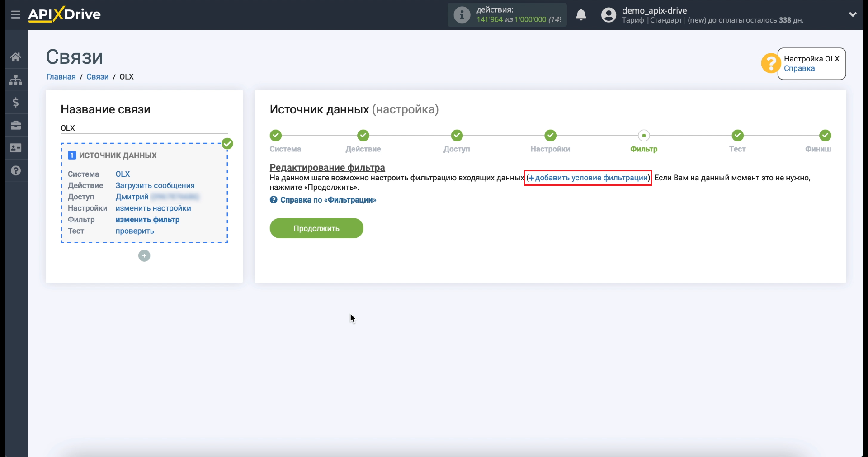868x457 pixels.
Task: Expand the account dropdown chevron
Action: (853, 14)
